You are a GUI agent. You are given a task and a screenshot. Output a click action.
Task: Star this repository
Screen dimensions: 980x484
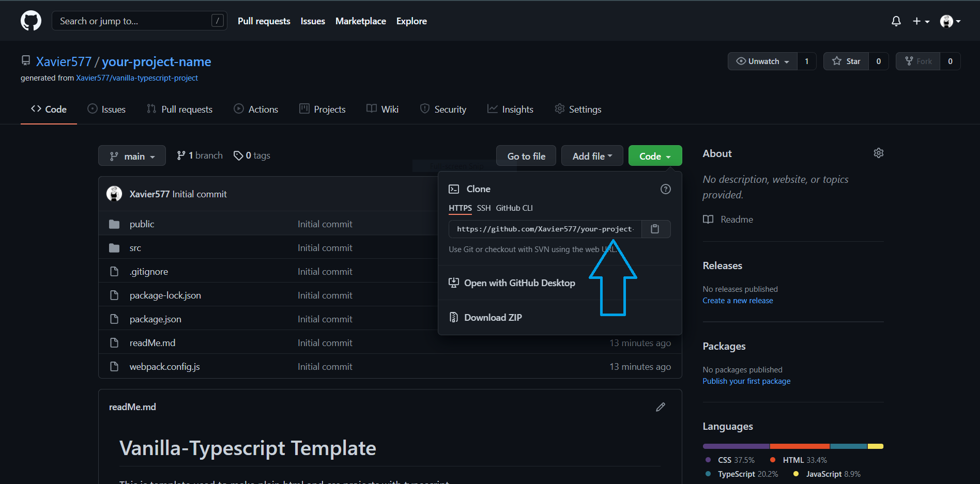coord(846,61)
